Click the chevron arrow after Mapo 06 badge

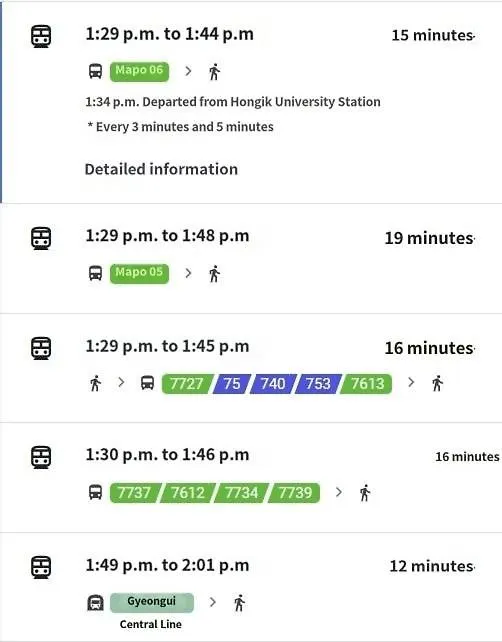point(188,71)
